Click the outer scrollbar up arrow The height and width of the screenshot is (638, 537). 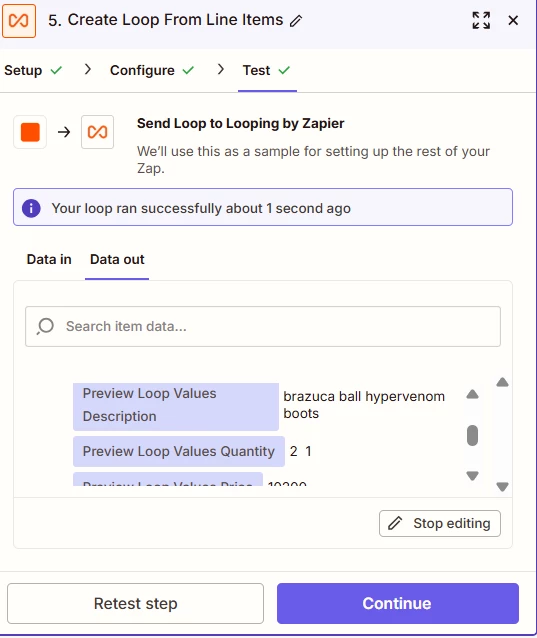pos(502,382)
